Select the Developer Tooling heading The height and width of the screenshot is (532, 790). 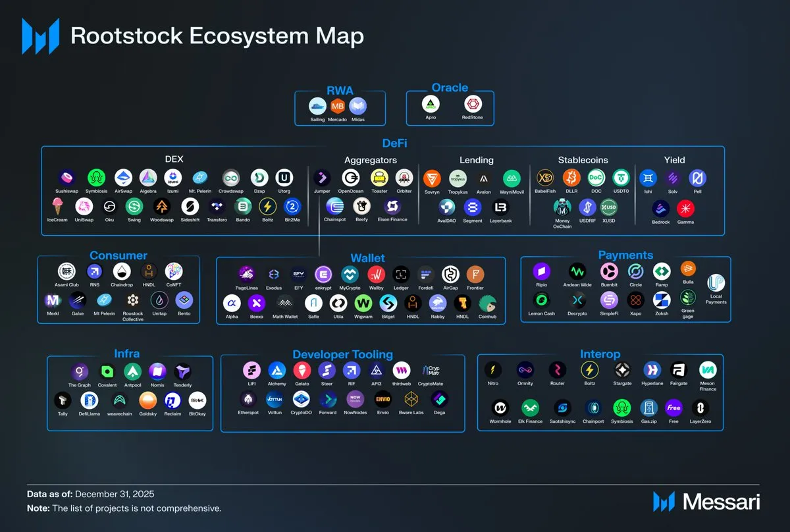click(x=342, y=354)
